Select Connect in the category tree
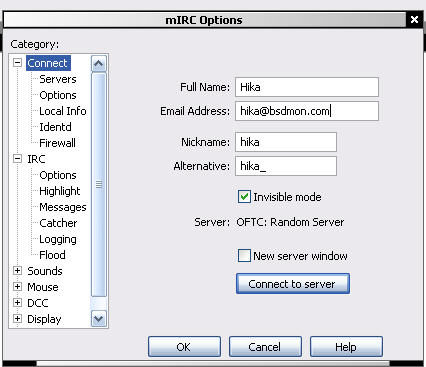 coord(48,63)
